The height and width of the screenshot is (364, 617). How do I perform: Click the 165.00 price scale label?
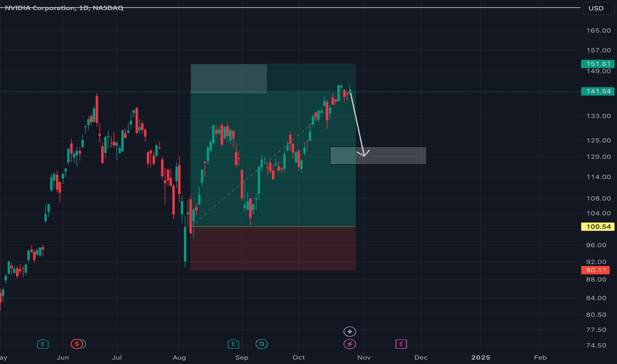click(598, 30)
